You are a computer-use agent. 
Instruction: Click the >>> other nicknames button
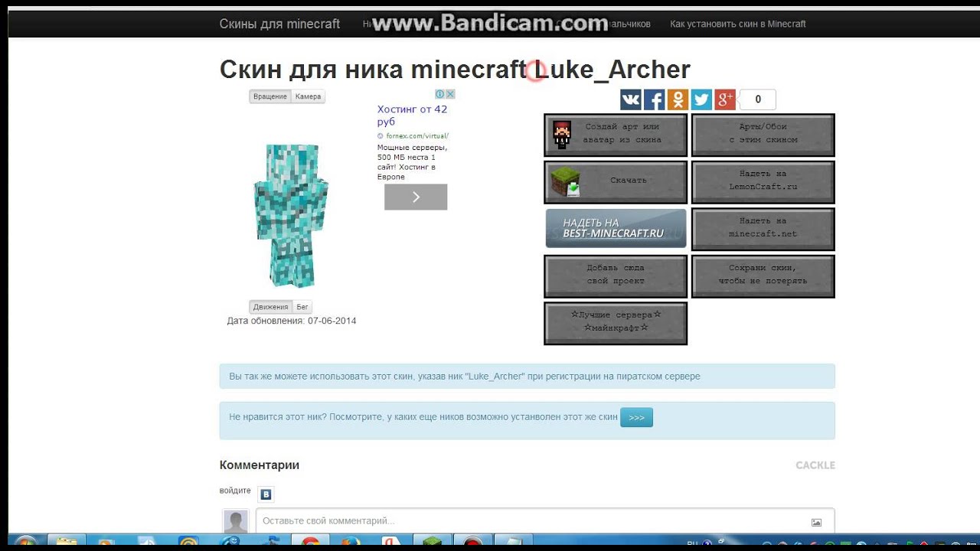[x=636, y=418]
